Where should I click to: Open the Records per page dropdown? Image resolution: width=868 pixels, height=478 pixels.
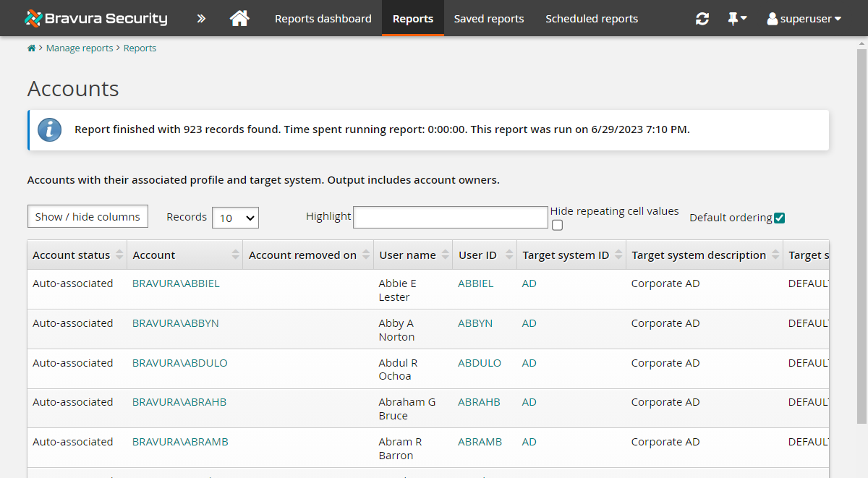coord(235,217)
